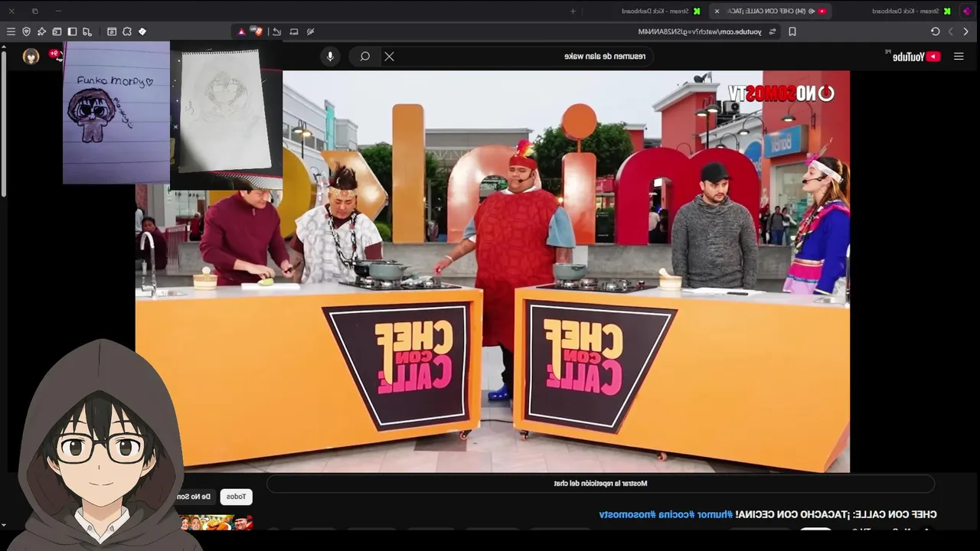Click the Chef con Calle video player
The height and width of the screenshot is (551, 980).
coord(492,272)
